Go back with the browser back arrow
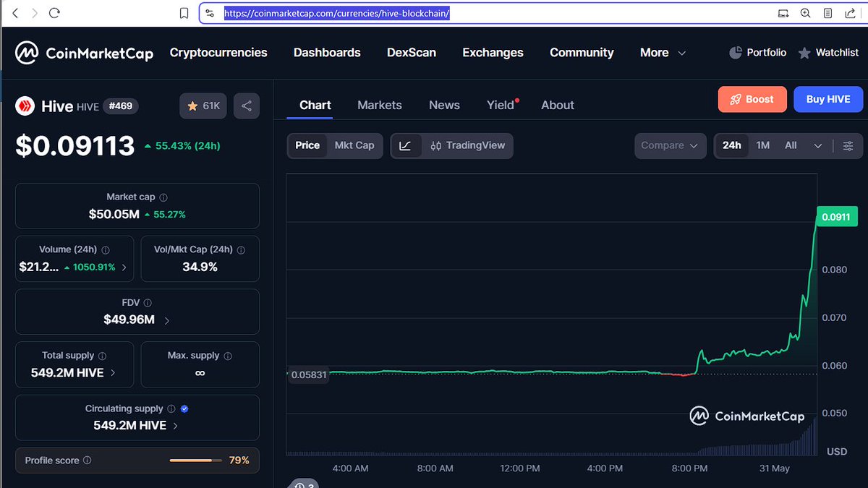The image size is (868, 488). (x=15, y=13)
